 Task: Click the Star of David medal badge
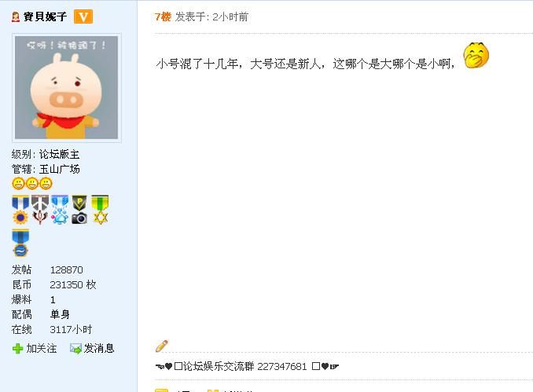point(100,210)
